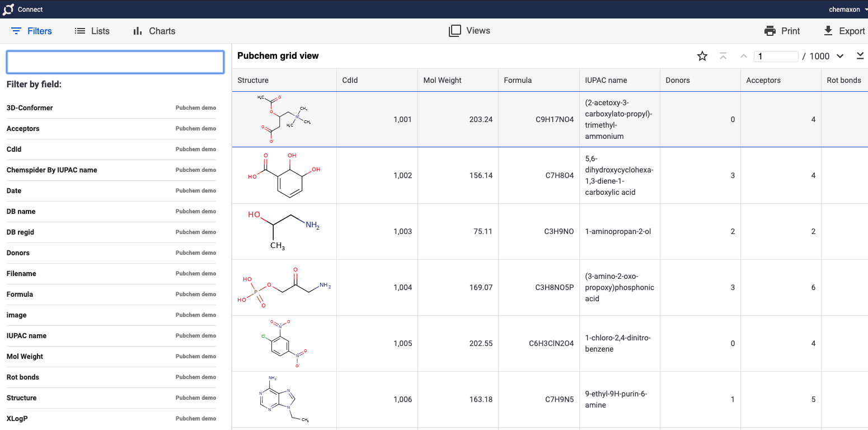Open the chemaxon user dropdown
868x430 pixels.
pyautogui.click(x=848, y=10)
